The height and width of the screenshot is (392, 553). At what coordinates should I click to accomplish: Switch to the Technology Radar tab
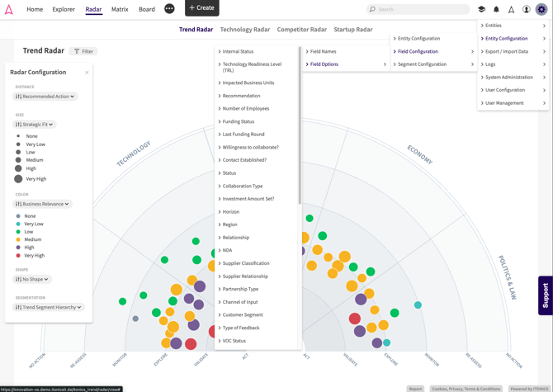click(245, 30)
